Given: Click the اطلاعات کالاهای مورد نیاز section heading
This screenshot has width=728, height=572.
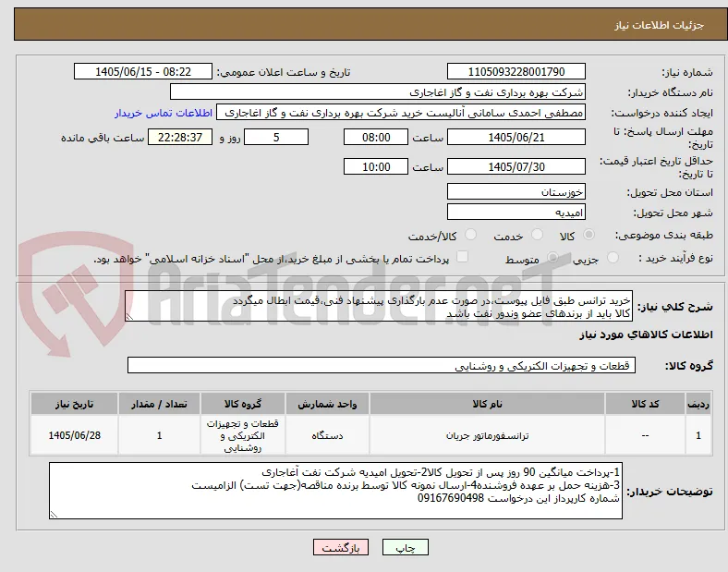Looking at the screenshot, I should [x=646, y=335].
